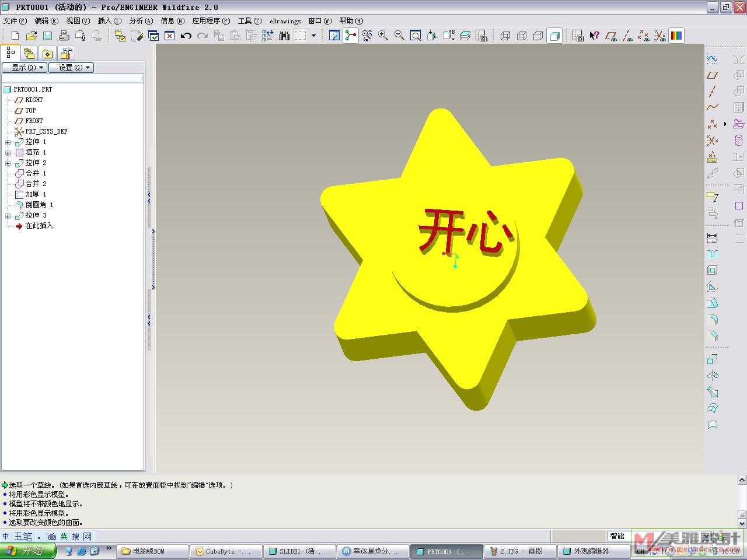Select the Extrude tool in right toolbar
747x560 pixels.
712,359
